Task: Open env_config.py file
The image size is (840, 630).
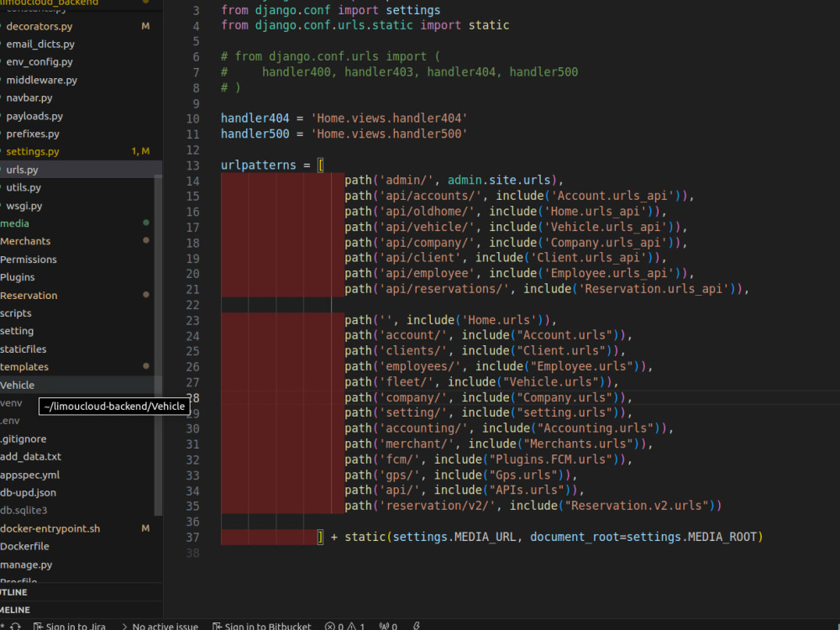Action: [x=39, y=61]
